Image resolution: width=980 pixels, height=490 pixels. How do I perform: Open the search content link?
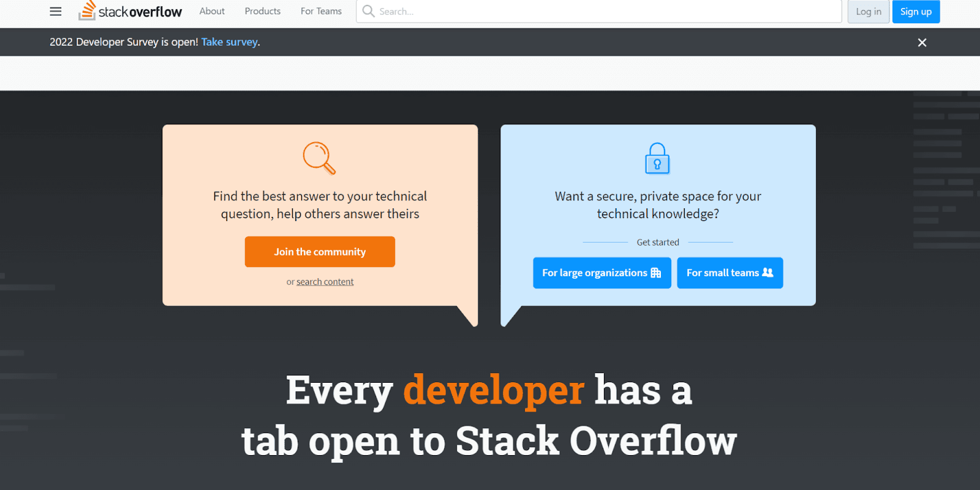pyautogui.click(x=325, y=282)
